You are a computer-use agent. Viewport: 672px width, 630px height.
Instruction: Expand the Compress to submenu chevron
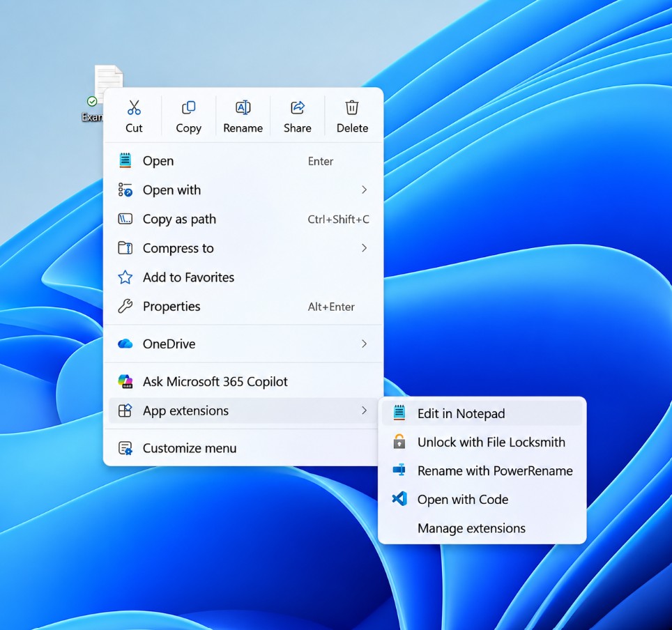[364, 247]
